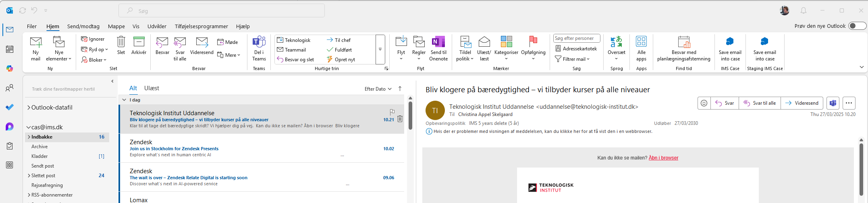Click Videresend in reading pane
The width and height of the screenshot is (868, 203).
[x=802, y=103]
